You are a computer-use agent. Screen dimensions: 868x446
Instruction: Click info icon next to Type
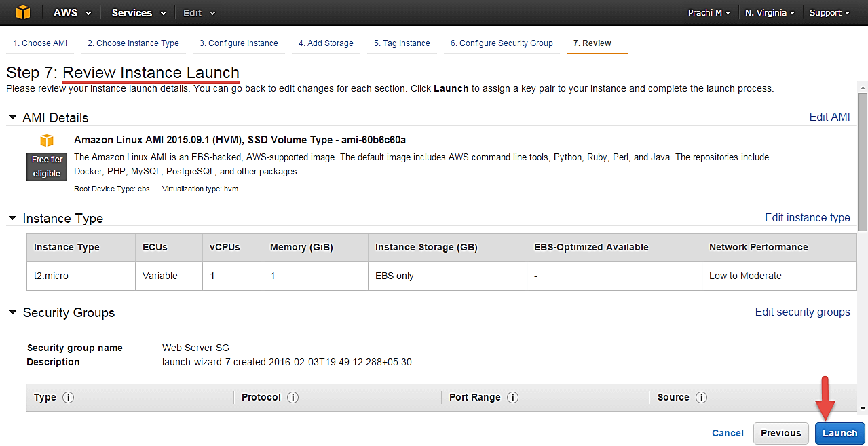coord(68,398)
